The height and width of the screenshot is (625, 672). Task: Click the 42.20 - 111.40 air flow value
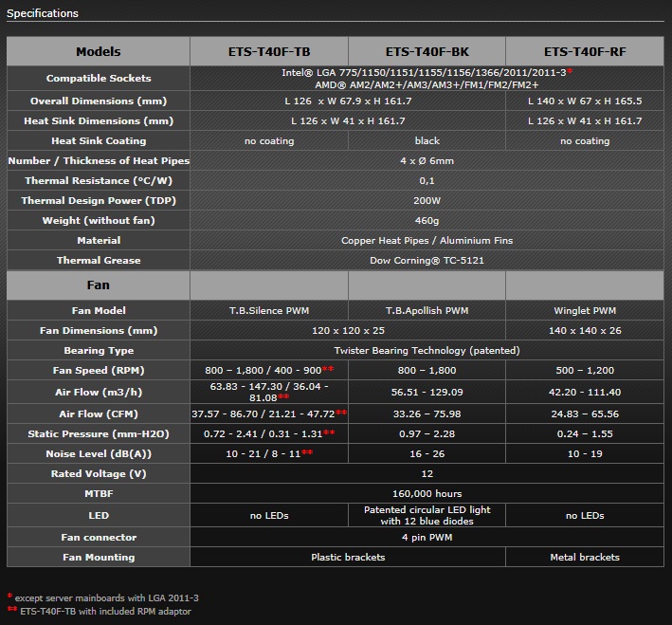(x=585, y=392)
